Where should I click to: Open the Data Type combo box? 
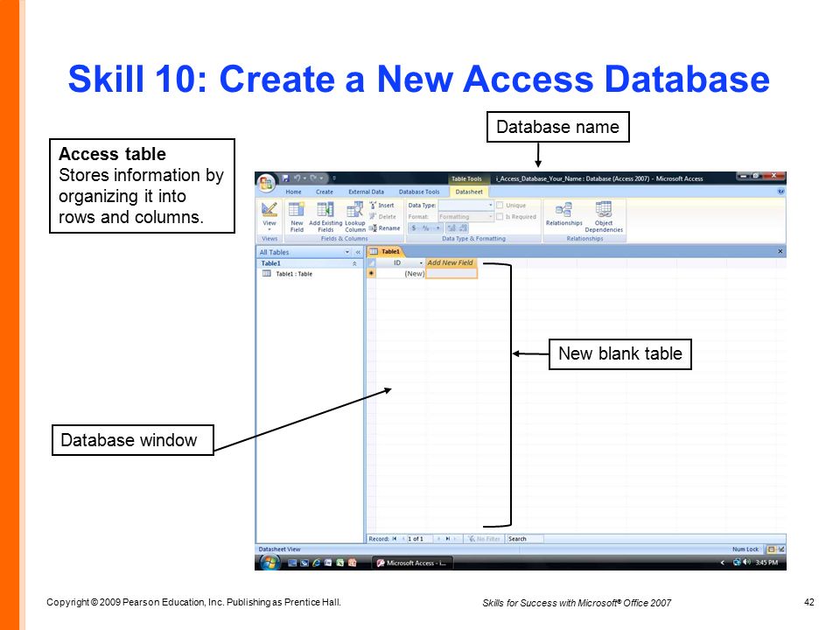(x=466, y=205)
